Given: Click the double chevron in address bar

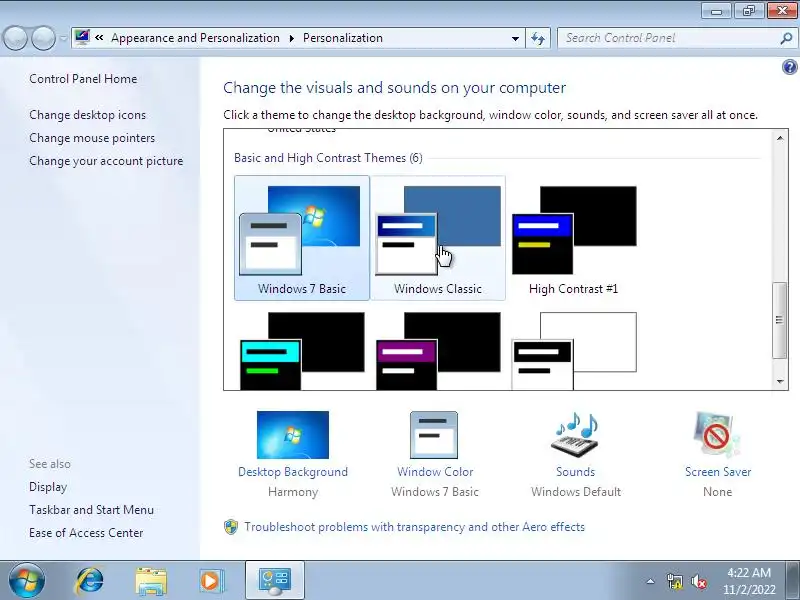Looking at the screenshot, I should pyautogui.click(x=99, y=38).
